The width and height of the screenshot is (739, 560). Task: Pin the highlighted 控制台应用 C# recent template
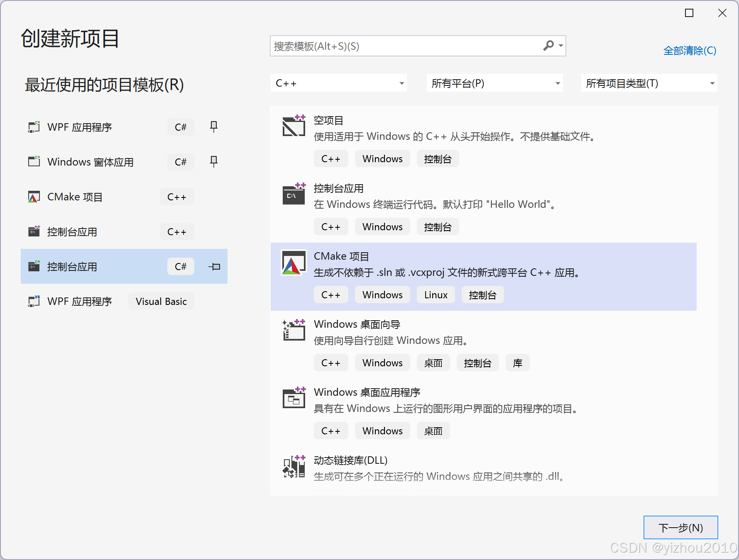point(215,266)
